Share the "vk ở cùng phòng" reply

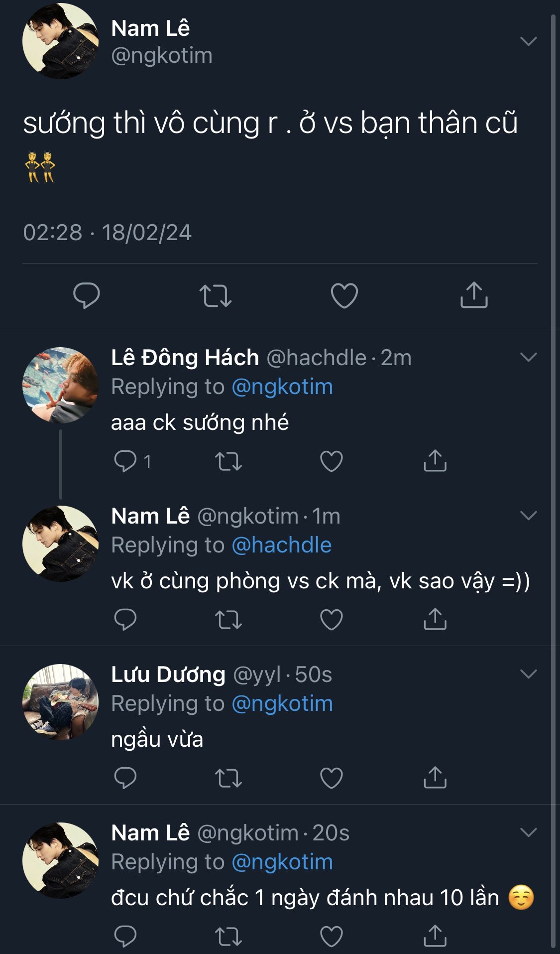coord(435,619)
